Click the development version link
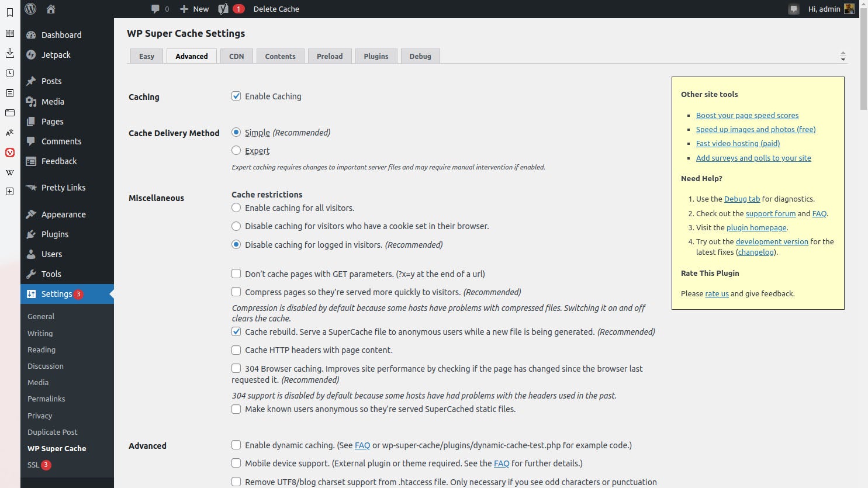The width and height of the screenshot is (868, 488). 772,241
